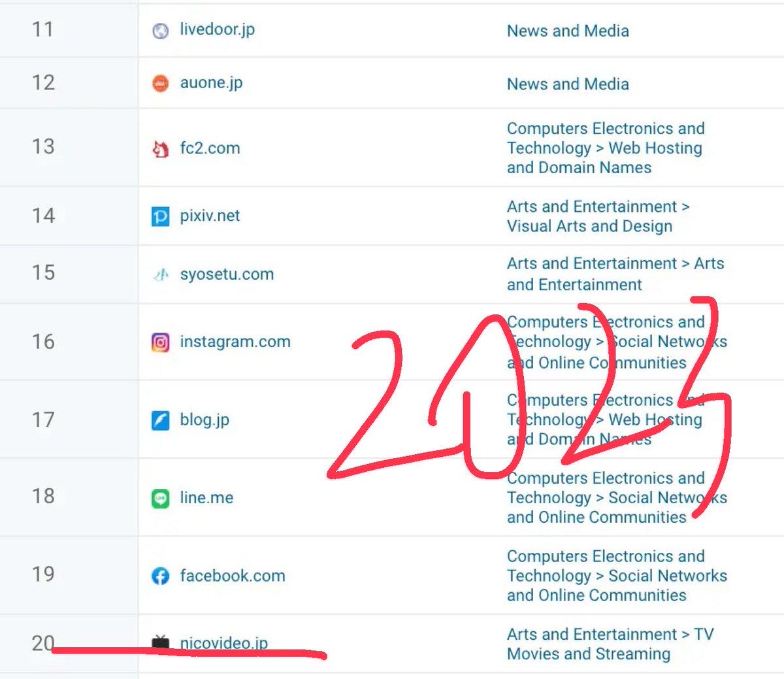
Task: Open News and Media category for livedoor.jp
Action: coord(568,31)
